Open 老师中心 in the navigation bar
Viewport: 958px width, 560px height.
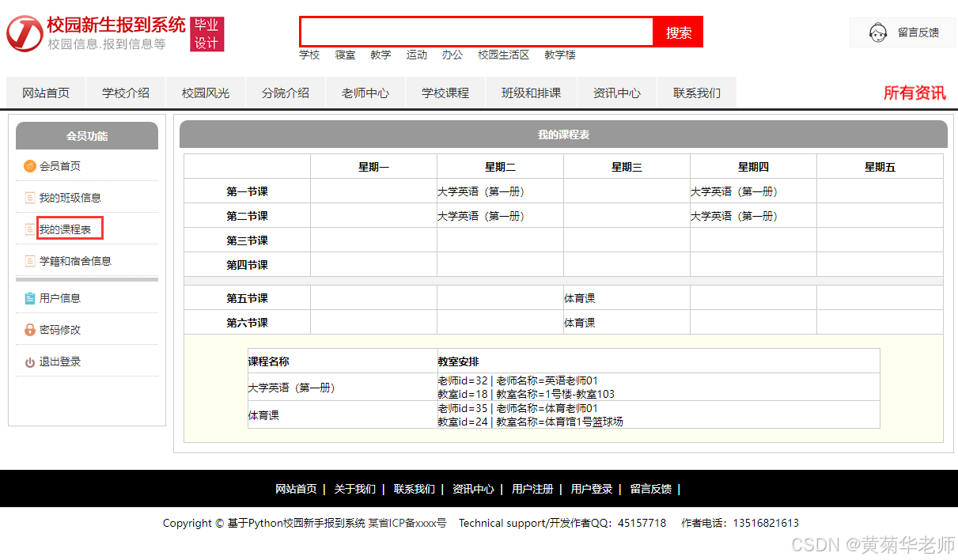(x=365, y=93)
